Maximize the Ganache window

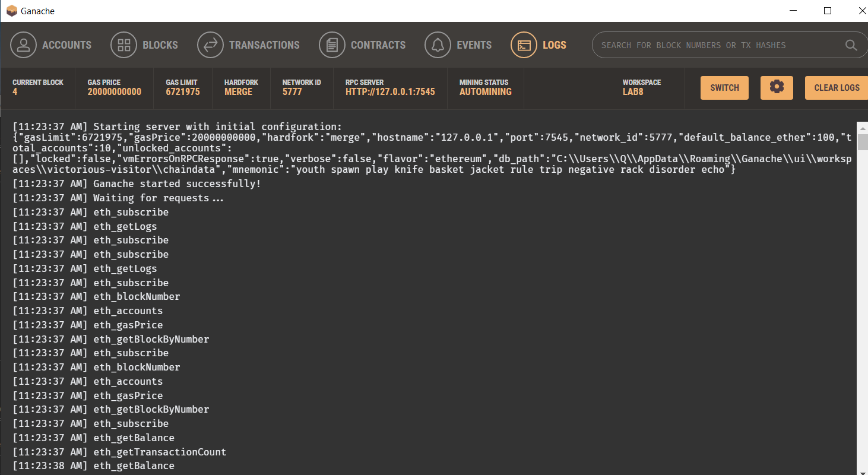point(828,11)
